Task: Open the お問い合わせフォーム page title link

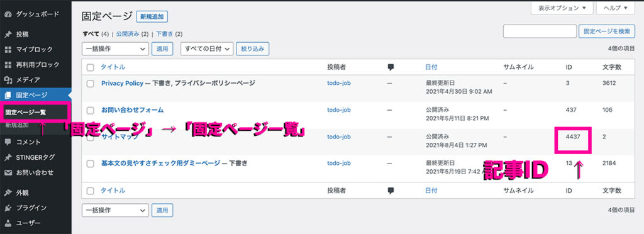Action: coord(132,110)
